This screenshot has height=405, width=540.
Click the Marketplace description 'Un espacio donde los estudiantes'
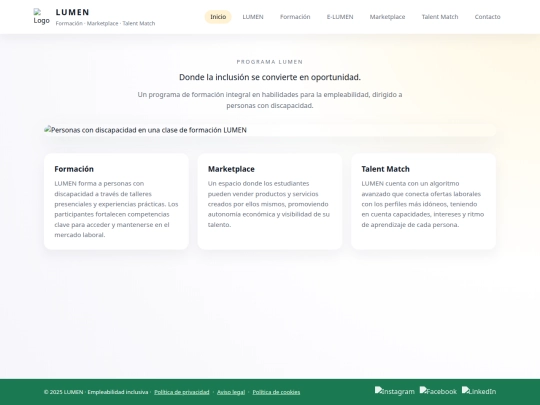pos(269,204)
